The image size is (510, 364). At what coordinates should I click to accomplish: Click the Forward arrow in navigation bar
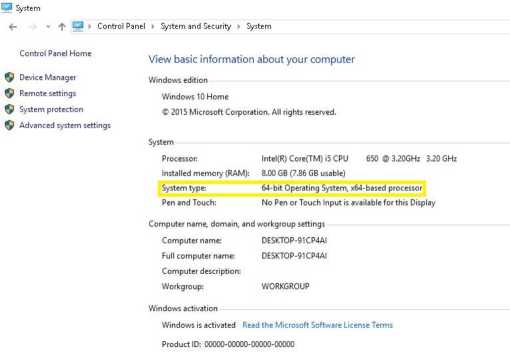pyautogui.click(x=32, y=27)
